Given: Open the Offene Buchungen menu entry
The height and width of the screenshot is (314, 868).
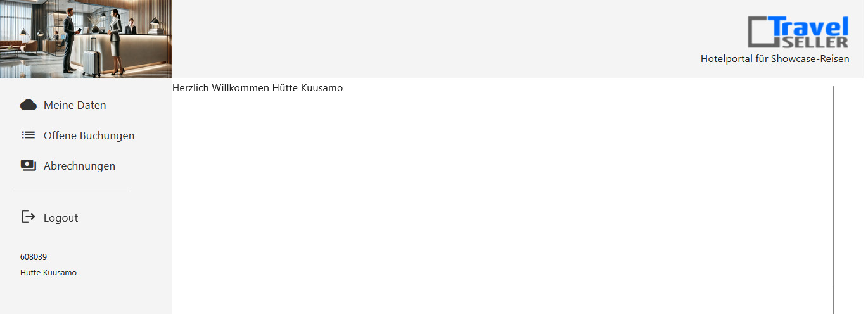Looking at the screenshot, I should (89, 135).
